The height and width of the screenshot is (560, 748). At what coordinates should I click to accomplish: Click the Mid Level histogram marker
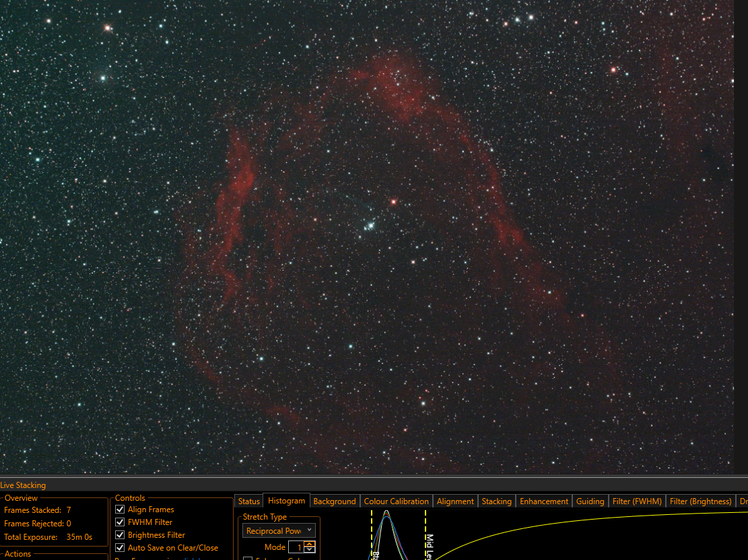coord(426,535)
